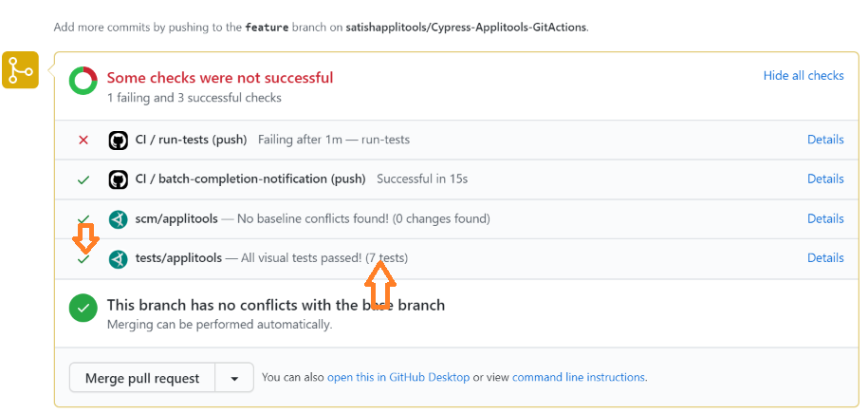
Task: Open Details for CI / run-tests
Action: point(824,140)
